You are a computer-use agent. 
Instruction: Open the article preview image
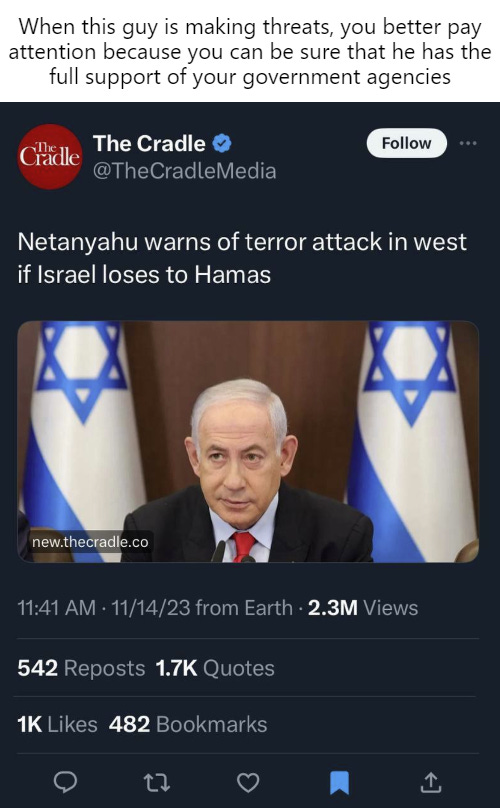(x=248, y=442)
